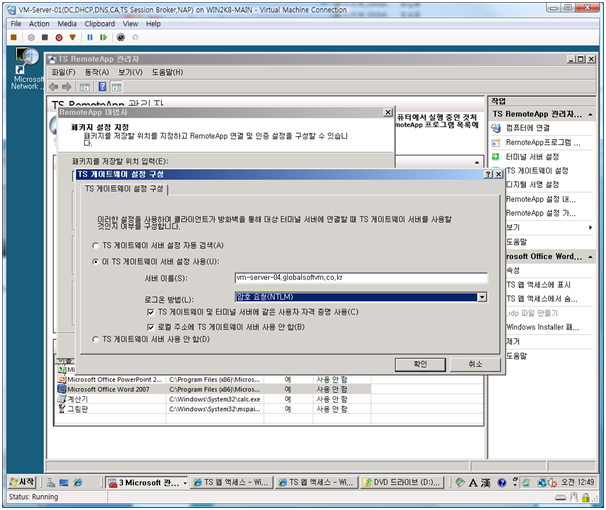Toggle the same user credentials checkbox
606x510 pixels.
tap(150, 312)
